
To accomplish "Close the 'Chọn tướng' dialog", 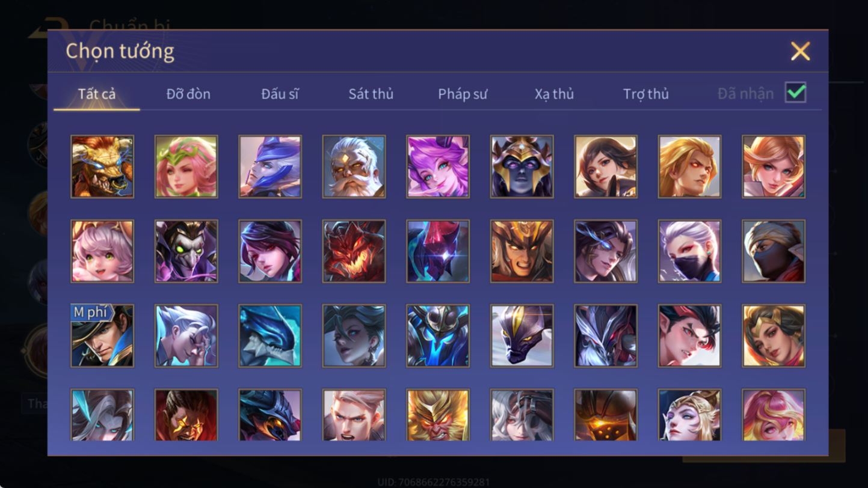I will (x=800, y=52).
